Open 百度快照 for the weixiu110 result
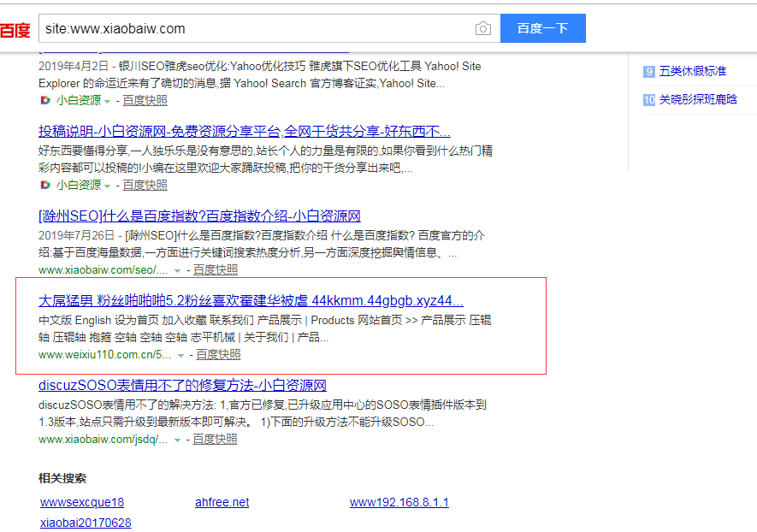Viewport: 757px width, 532px height. (218, 354)
